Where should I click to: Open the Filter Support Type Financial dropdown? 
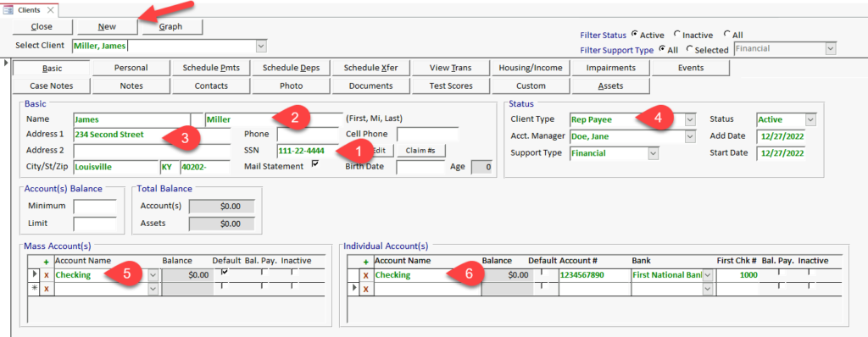(x=831, y=49)
